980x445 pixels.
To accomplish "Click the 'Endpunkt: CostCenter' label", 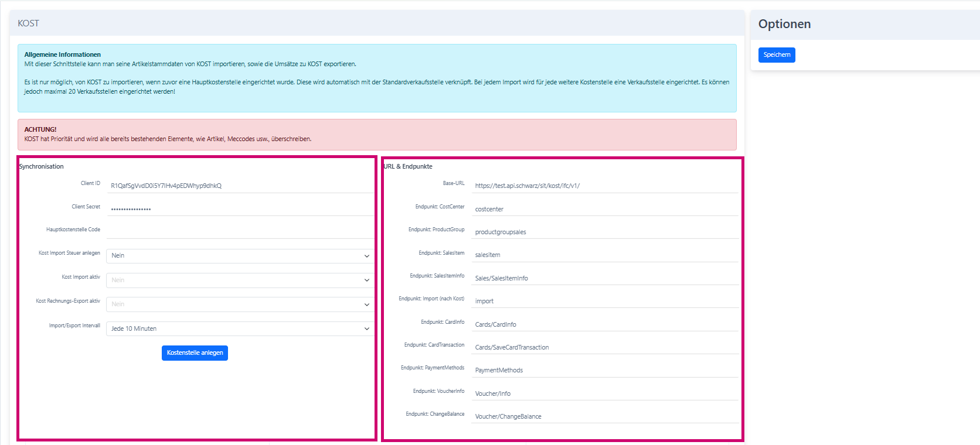I will (x=440, y=207).
